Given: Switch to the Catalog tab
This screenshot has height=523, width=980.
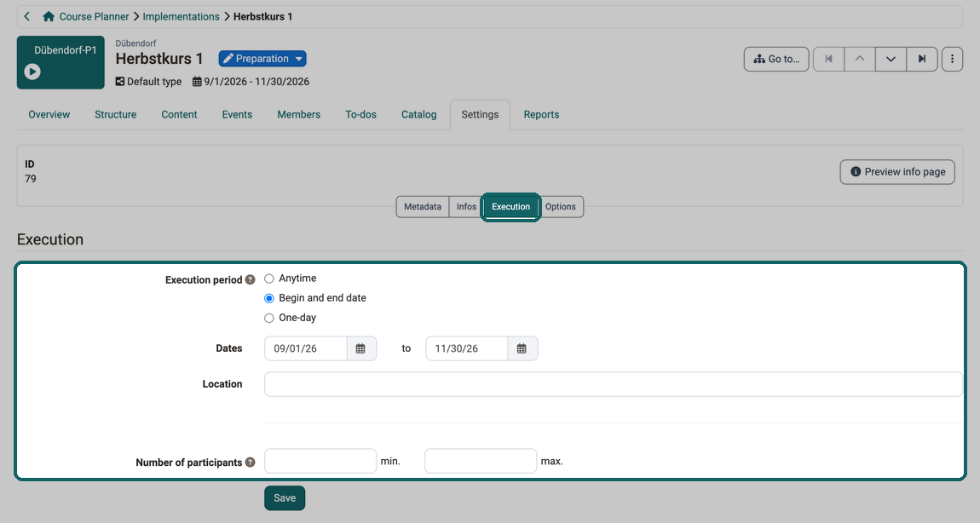Looking at the screenshot, I should (x=418, y=114).
